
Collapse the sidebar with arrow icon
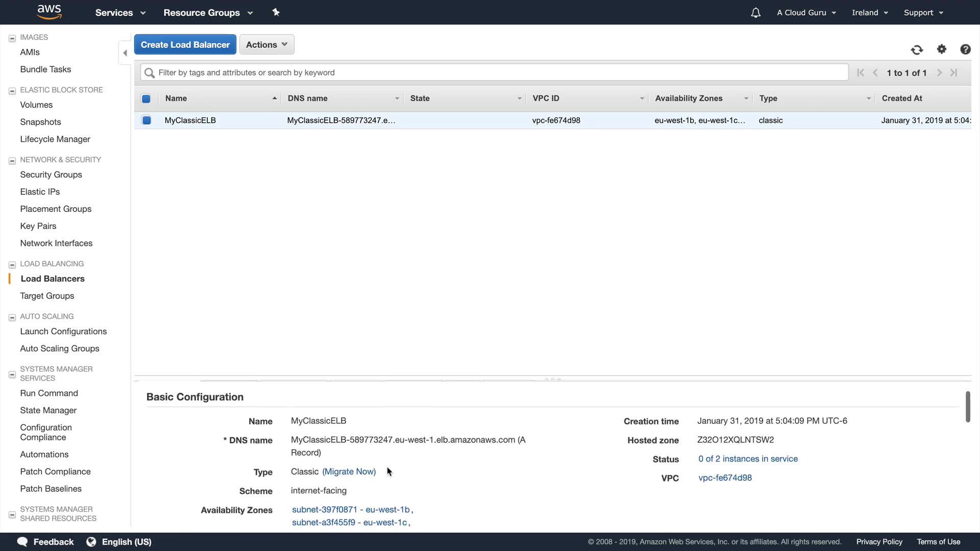pos(125,53)
